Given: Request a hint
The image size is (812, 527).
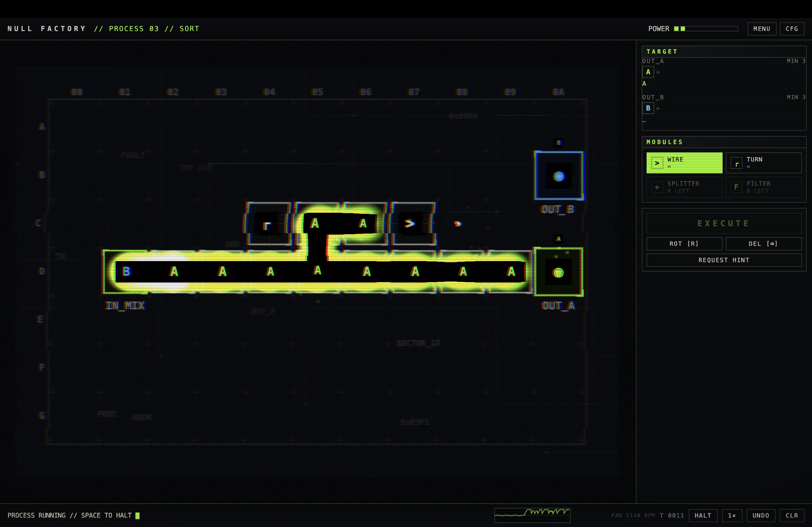Looking at the screenshot, I should click(x=724, y=260).
